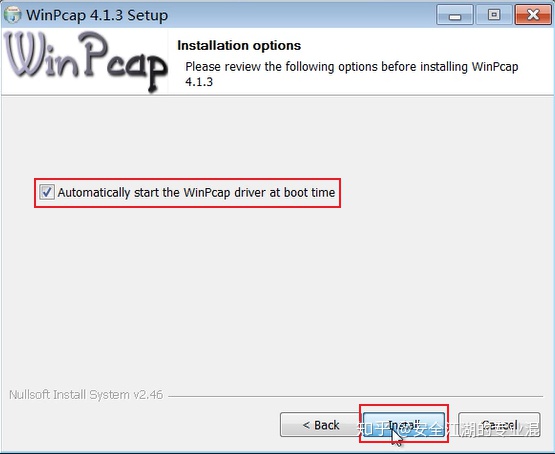Click the 'WinPcap 4.1.3 Setup' title bar text
Screen dimensions: 555x454
[x=97, y=15]
